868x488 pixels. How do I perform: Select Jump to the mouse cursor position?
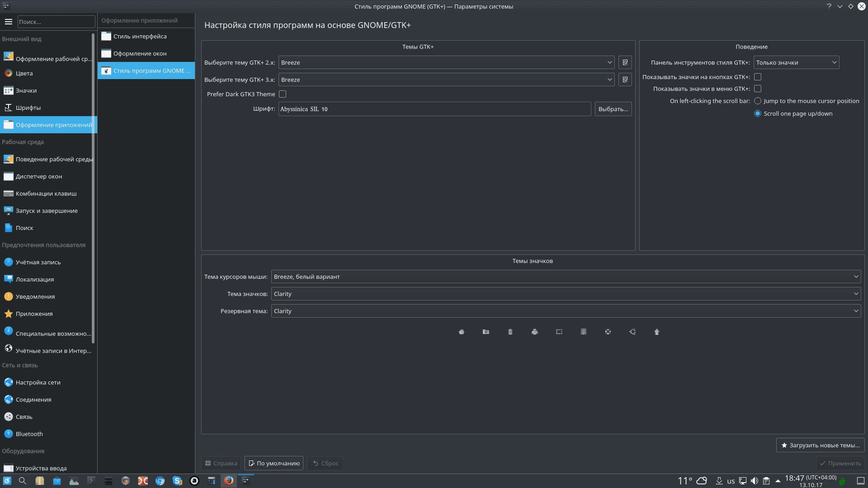[x=758, y=101]
